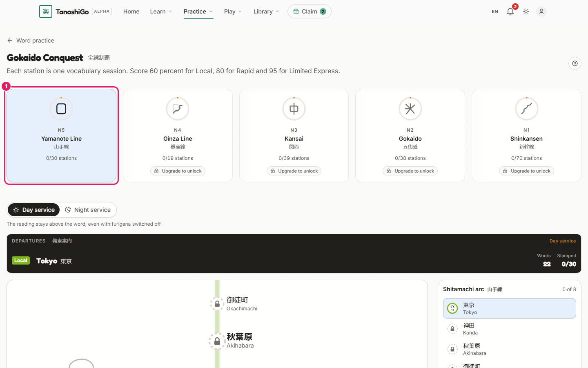The height and width of the screenshot is (368, 588).
Task: Click the Words 22 counter
Action: [544, 260]
